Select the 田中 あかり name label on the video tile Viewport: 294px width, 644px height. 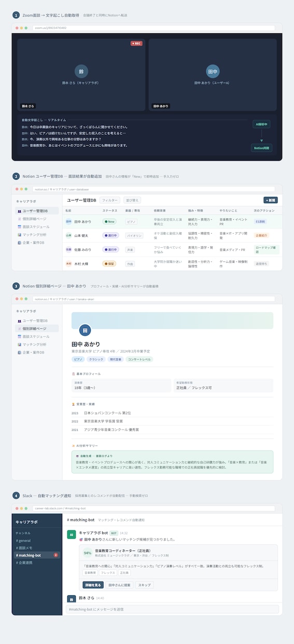click(x=161, y=106)
